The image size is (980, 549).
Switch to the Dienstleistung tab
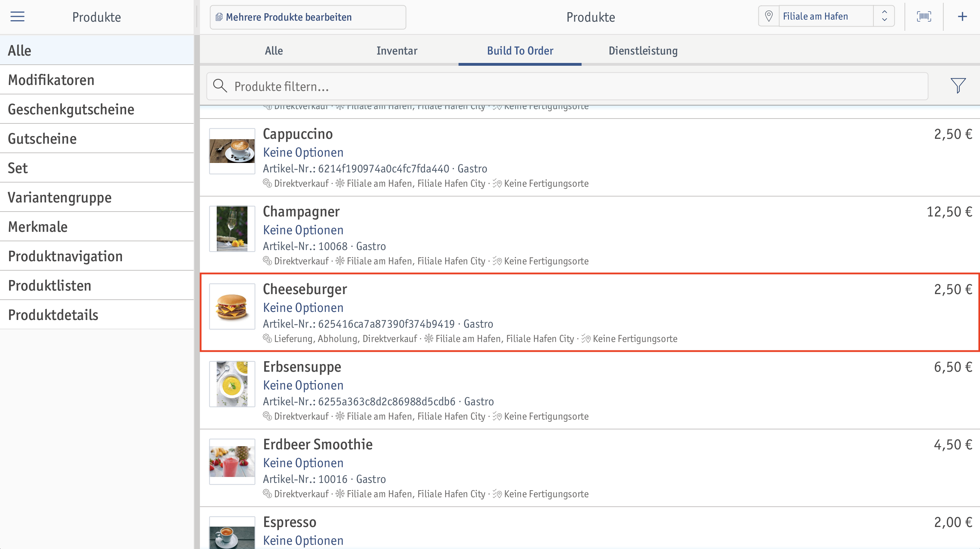[643, 51]
